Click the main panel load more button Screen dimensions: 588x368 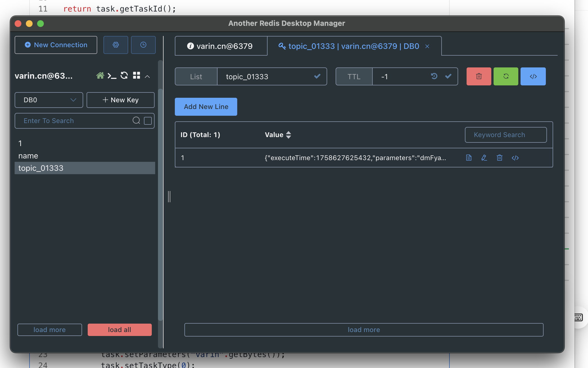364,330
